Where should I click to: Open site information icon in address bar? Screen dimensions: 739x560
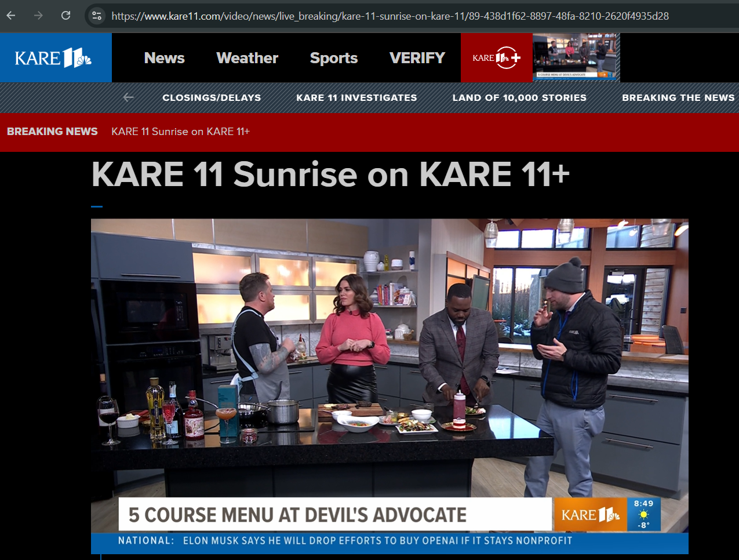coord(97,16)
